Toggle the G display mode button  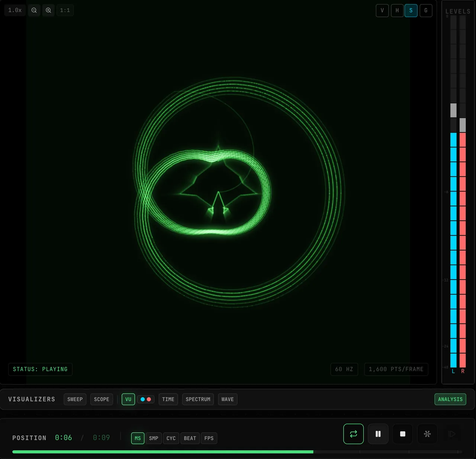(426, 10)
